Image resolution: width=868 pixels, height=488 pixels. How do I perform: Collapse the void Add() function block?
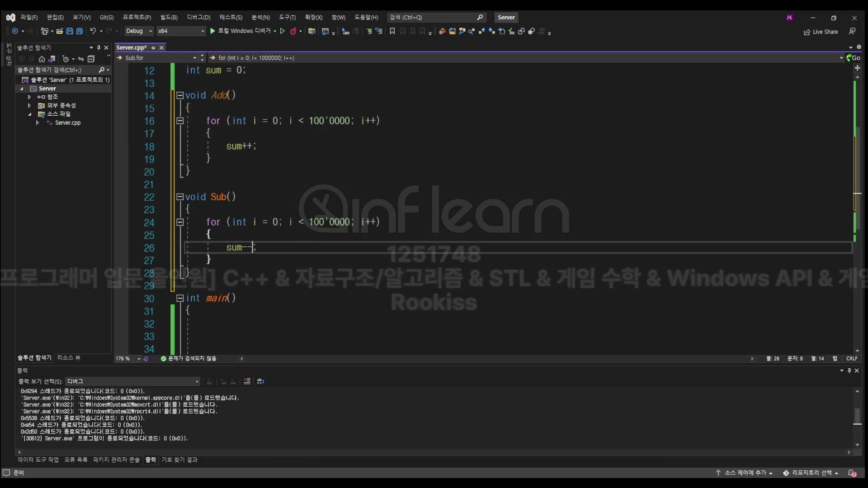(179, 95)
